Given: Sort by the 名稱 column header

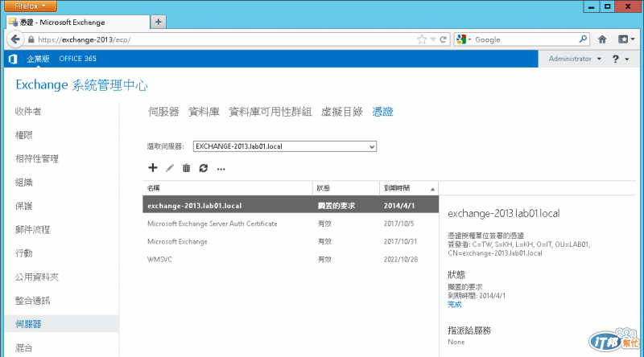Looking at the screenshot, I should (x=227, y=188).
